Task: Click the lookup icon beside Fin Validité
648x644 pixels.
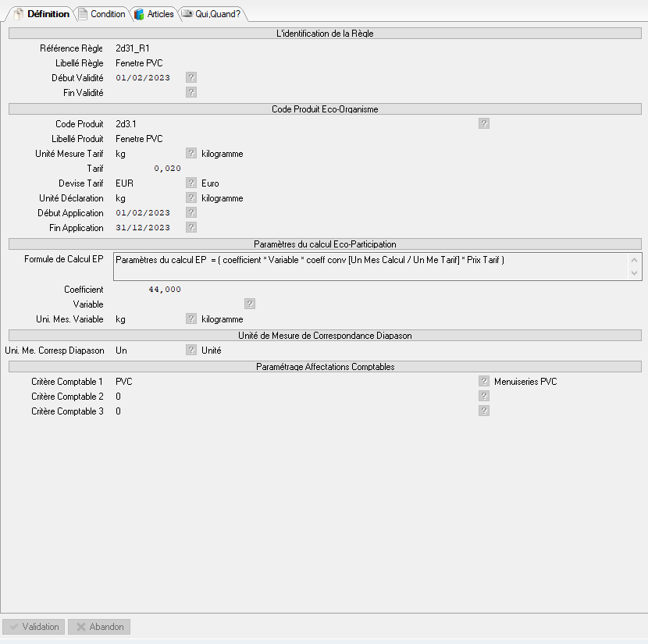Action: (191, 92)
